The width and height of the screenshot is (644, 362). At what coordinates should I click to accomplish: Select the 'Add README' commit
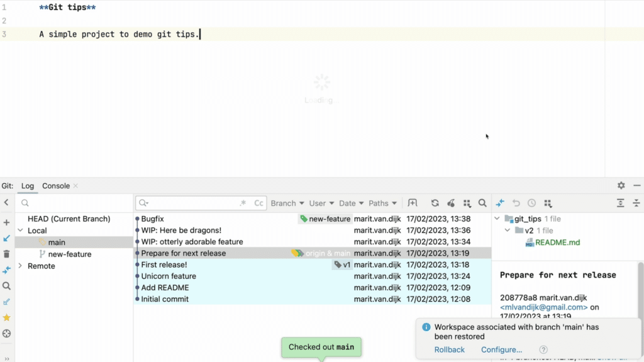tap(313, 288)
